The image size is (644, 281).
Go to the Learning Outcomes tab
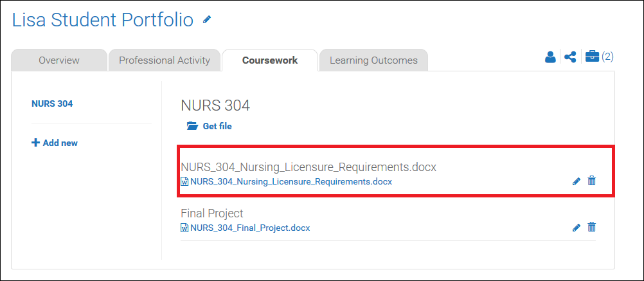click(x=373, y=60)
